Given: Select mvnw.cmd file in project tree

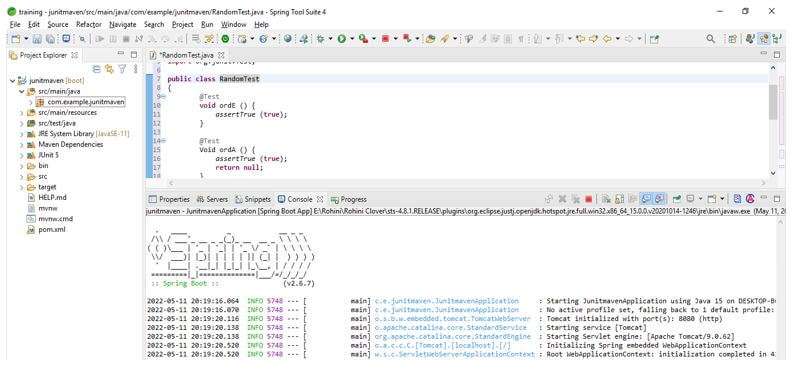Looking at the screenshot, I should pyautogui.click(x=56, y=219).
